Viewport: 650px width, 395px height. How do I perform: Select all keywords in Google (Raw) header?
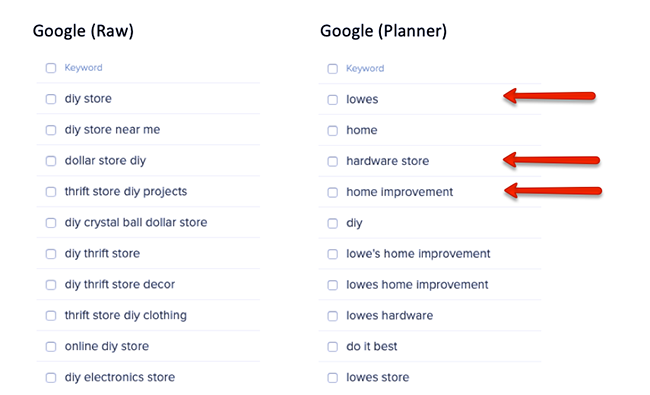pos(51,68)
